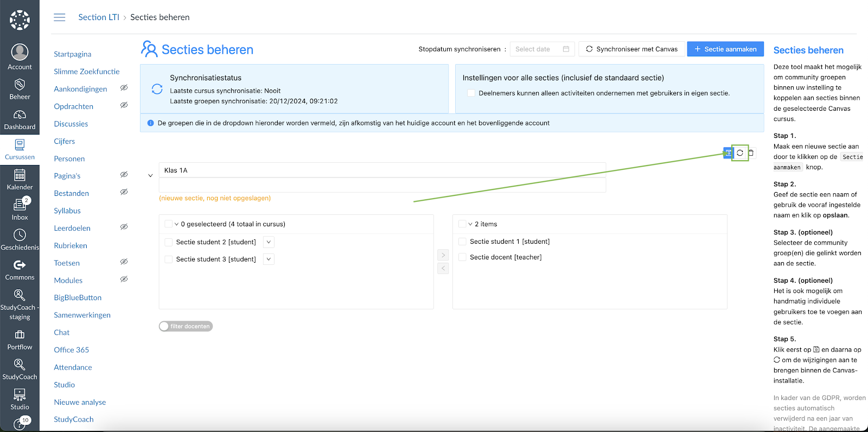Check the 2 items select-all checkbox
This screenshot has width=868, height=432.
tap(462, 224)
